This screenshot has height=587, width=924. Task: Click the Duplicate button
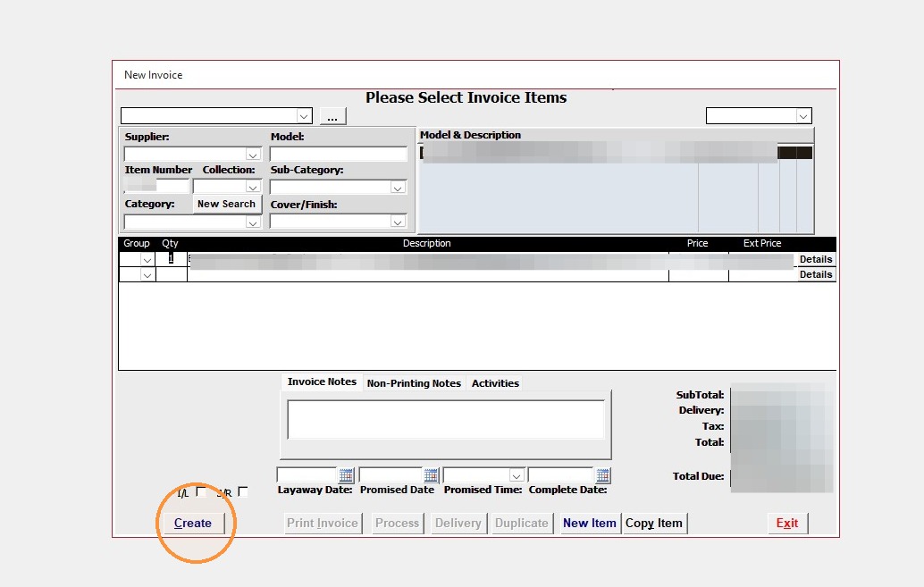tap(522, 523)
